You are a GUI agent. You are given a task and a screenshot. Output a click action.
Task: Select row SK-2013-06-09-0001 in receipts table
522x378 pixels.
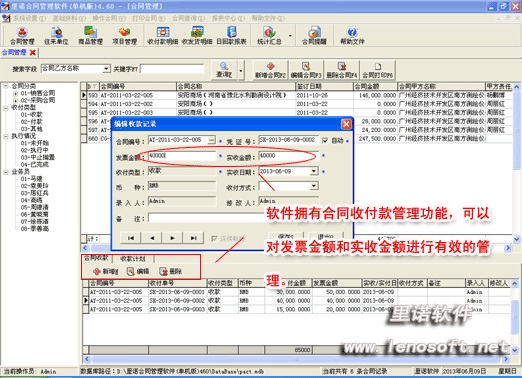click(297, 292)
